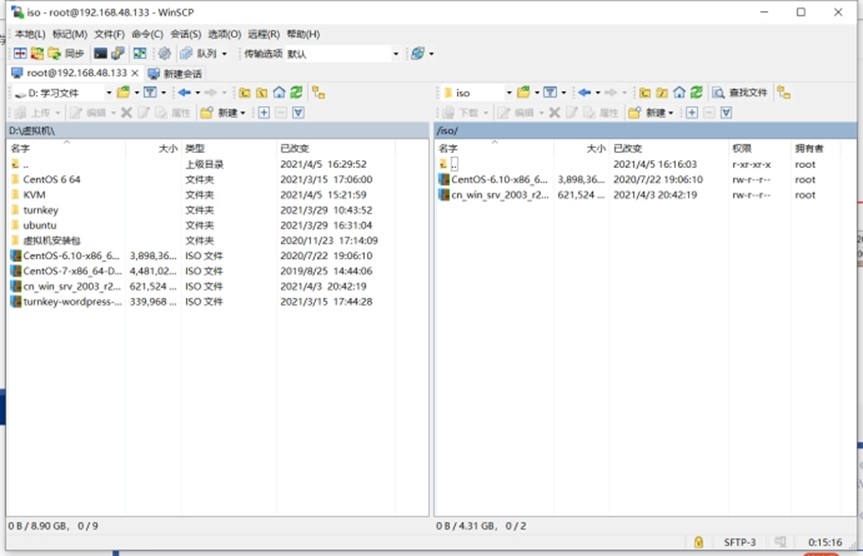The height and width of the screenshot is (556, 863).
Task: Click the New Session (新建会话) tab
Action: [x=175, y=73]
